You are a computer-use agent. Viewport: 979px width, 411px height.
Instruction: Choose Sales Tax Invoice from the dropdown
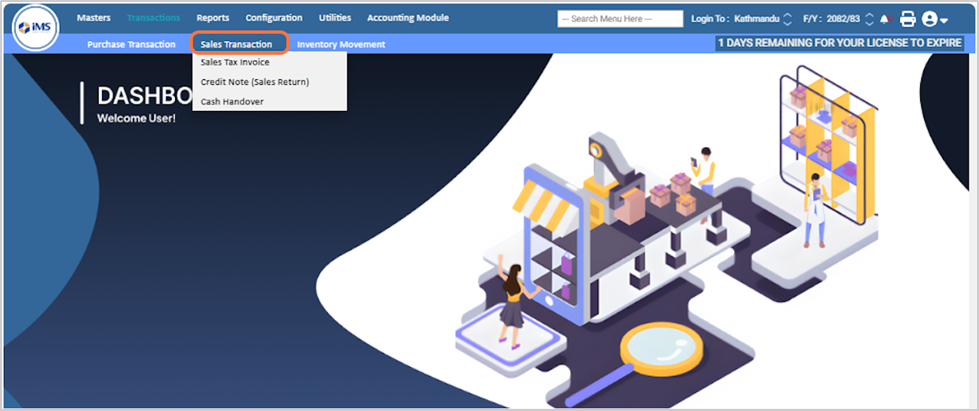pyautogui.click(x=234, y=62)
